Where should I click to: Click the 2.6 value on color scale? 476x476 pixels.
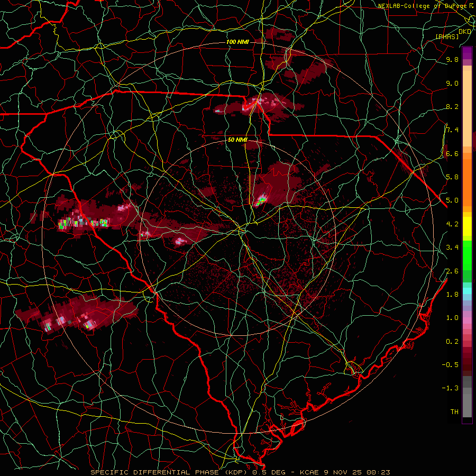(452, 271)
